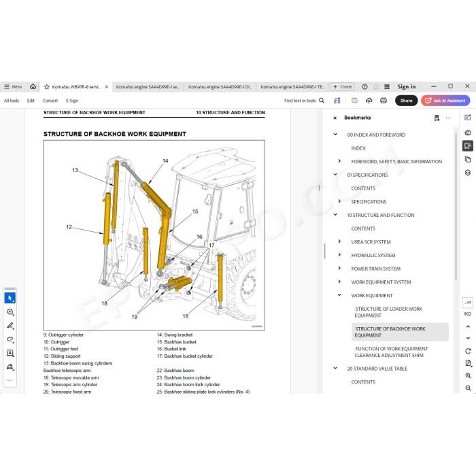The width and height of the screenshot is (476, 476).
Task: Open FUNCTION OF WORK EQUIPMENT CLEARANCE bookmark
Action: click(391, 352)
